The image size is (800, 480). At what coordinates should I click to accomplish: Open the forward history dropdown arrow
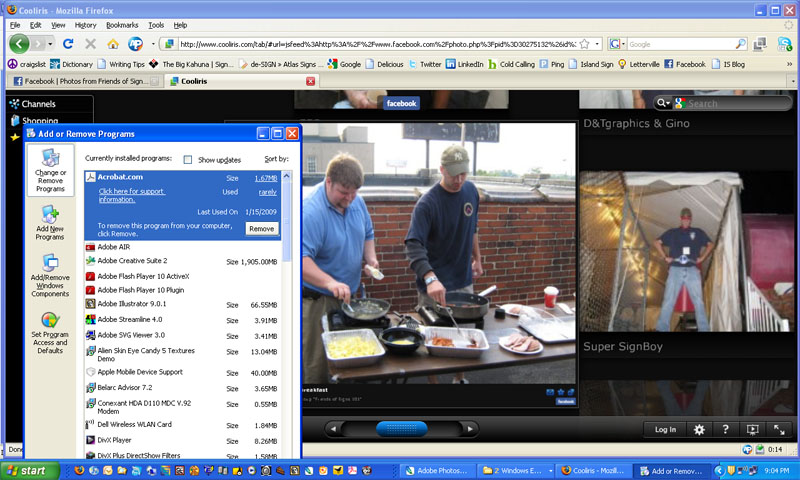click(x=50, y=44)
